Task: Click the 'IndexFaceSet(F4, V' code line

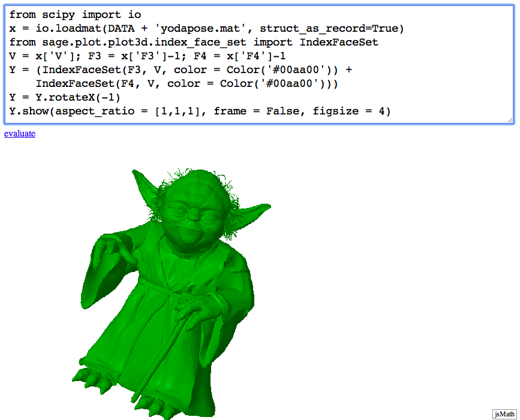Action: coord(187,83)
